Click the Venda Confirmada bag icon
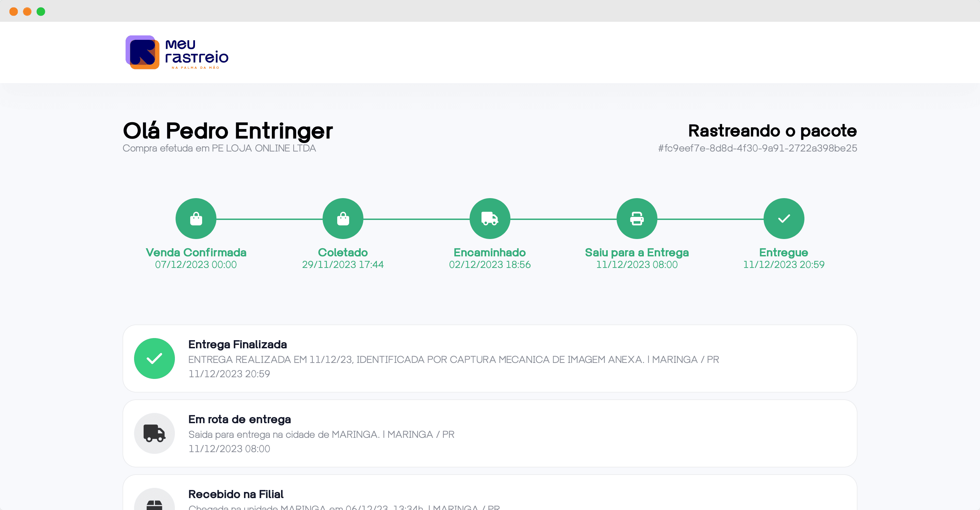 tap(196, 219)
